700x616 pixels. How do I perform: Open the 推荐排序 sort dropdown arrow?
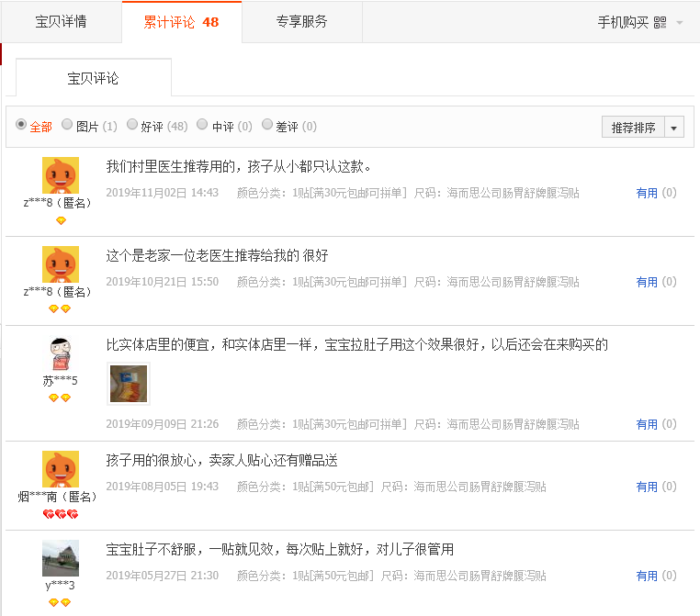675,128
